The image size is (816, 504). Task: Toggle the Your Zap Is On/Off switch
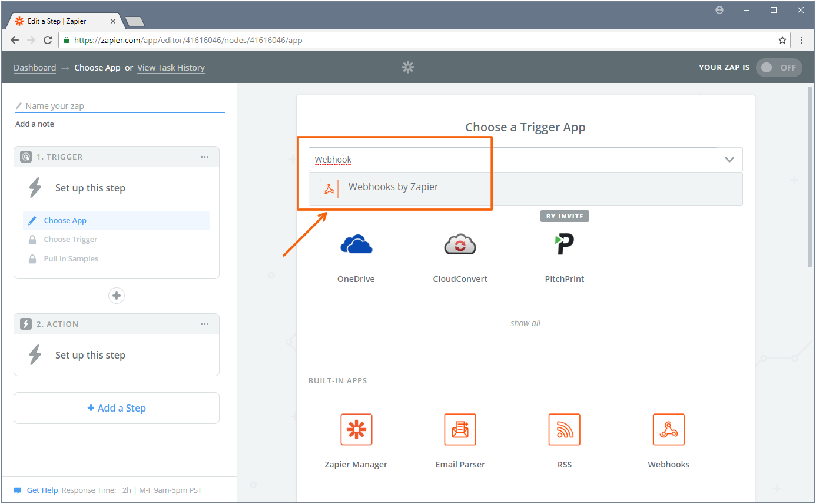tap(779, 68)
